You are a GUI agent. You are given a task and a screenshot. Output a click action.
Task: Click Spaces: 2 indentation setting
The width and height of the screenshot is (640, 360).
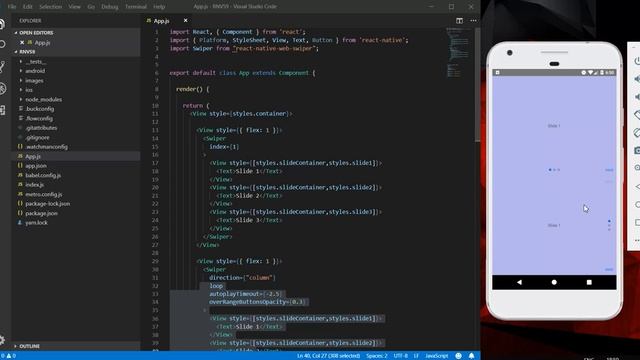click(377, 356)
